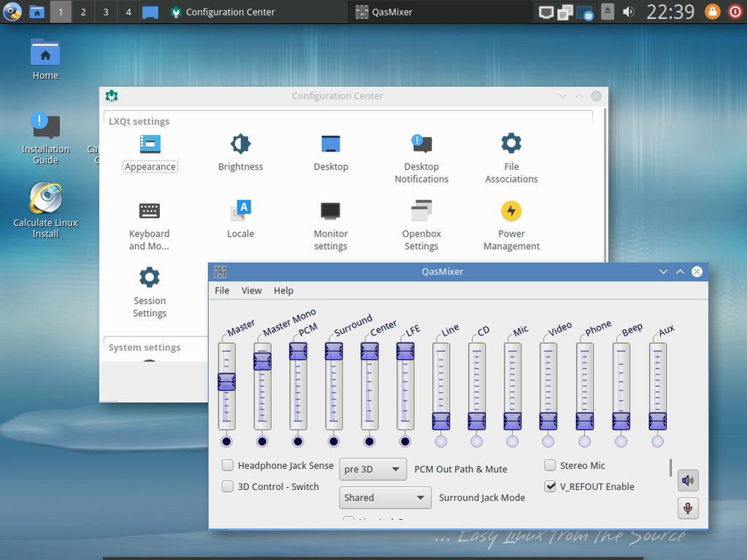Switch to workspace 4
The height and width of the screenshot is (560, 747).
pos(129,12)
